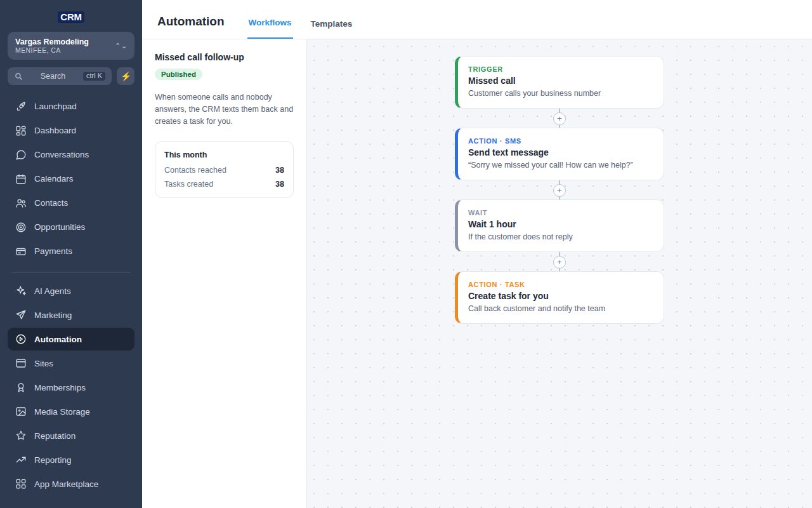This screenshot has height=508, width=812.
Task: Click the Tasks created stat row
Action: pyautogui.click(x=224, y=184)
